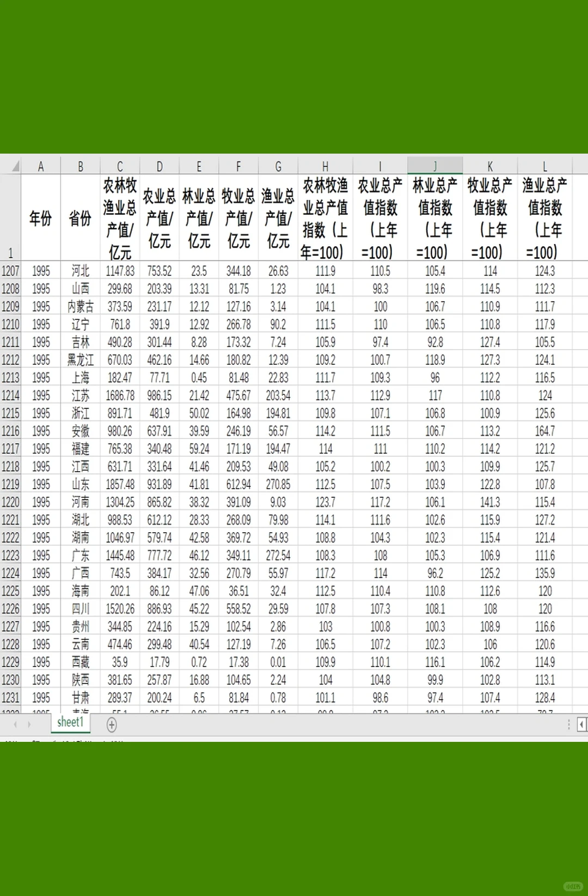Click cell value 117.2 in 河南 row
This screenshot has width=588, height=896.
click(380, 502)
